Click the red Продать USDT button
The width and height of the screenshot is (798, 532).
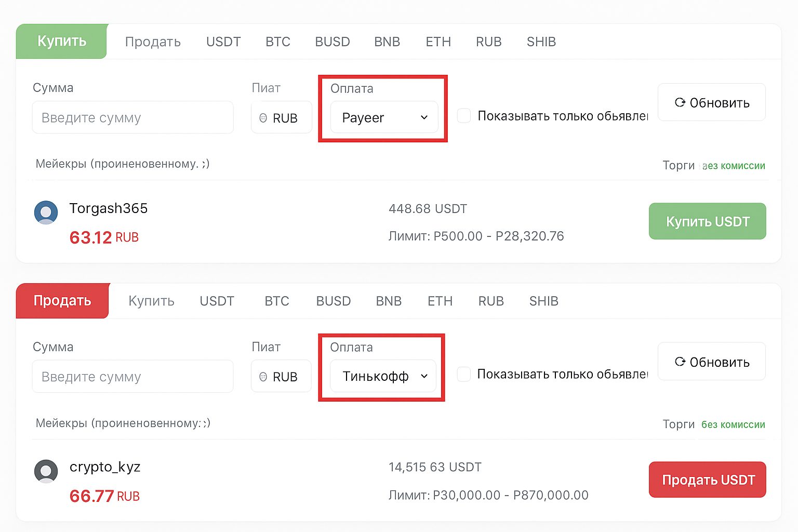(707, 480)
